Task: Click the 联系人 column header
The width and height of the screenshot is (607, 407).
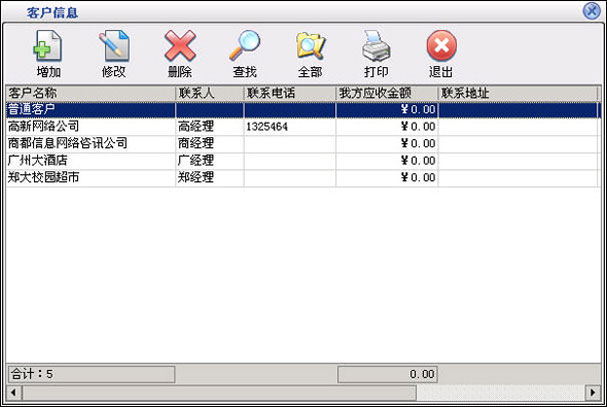Action: [209, 93]
